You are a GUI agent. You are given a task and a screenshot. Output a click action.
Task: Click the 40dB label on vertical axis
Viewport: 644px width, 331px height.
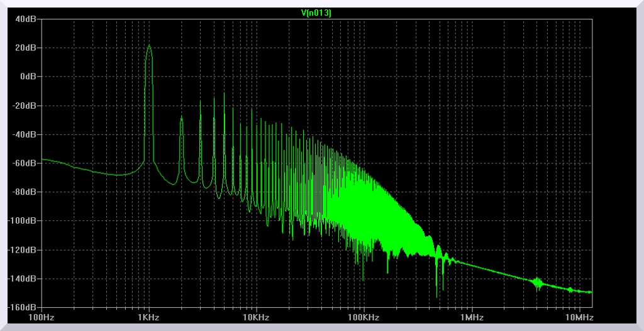coord(27,19)
